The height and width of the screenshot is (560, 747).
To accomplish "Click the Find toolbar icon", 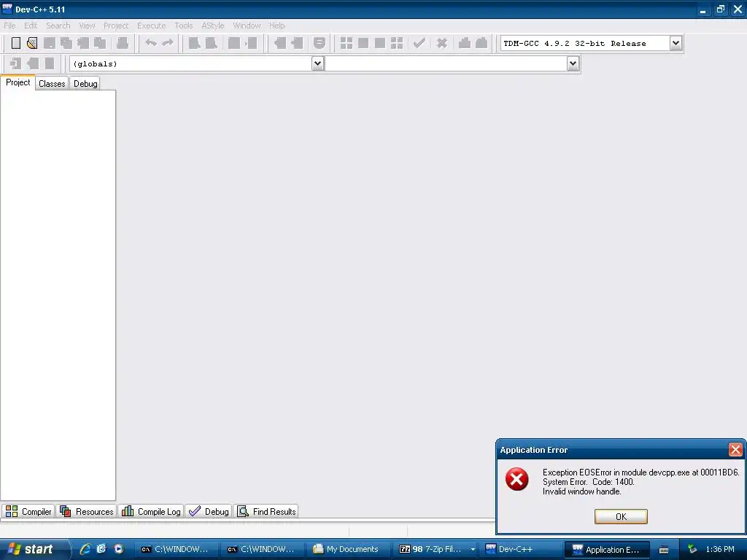I will (194, 43).
